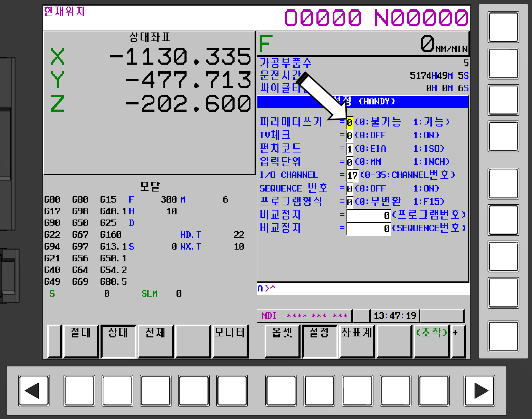The height and width of the screenshot is (419, 532).
Task: Click the SLM value readout
Action: click(x=179, y=294)
